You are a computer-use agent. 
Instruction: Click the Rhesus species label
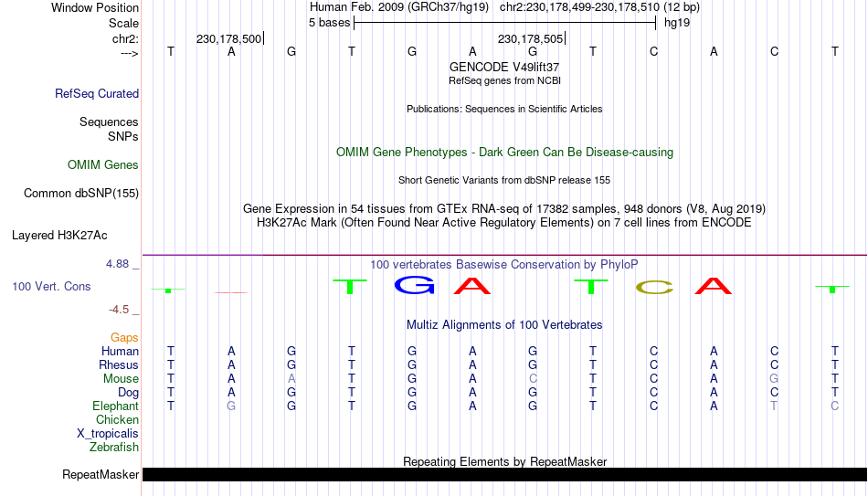tap(119, 365)
